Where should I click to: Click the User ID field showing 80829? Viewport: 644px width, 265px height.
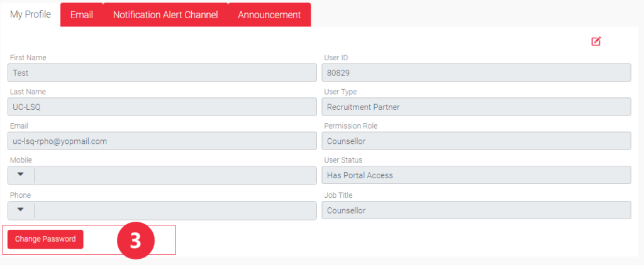(x=475, y=73)
